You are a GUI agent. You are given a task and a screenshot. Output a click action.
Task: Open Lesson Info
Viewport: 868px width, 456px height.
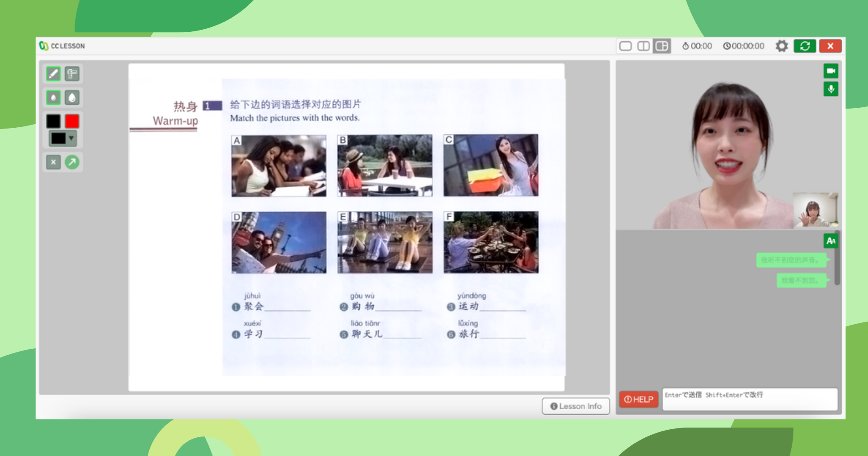point(576,406)
